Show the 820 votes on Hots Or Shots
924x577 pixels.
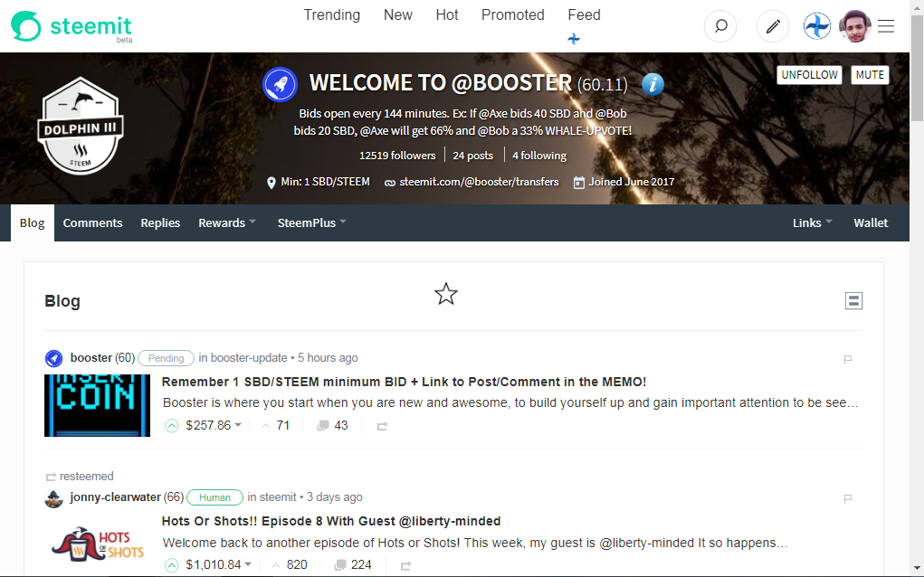[x=290, y=564]
